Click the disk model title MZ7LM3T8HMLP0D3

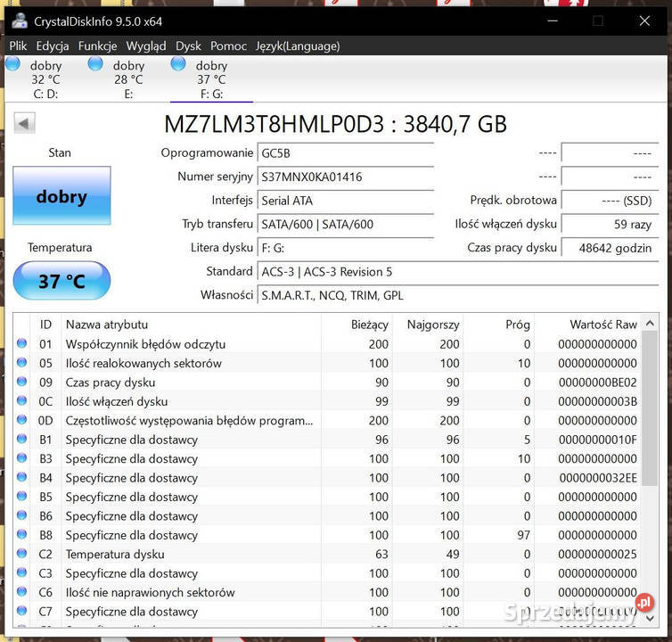tap(275, 124)
